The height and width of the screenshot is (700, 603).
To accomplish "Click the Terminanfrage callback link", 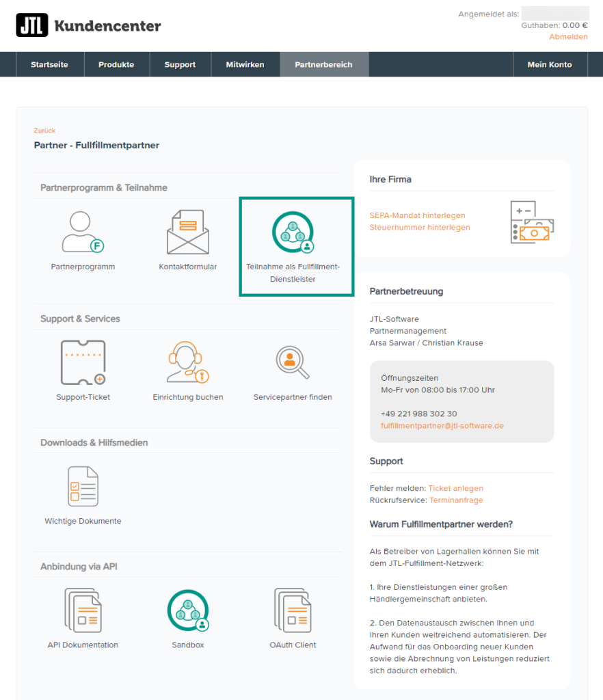I will click(x=456, y=500).
